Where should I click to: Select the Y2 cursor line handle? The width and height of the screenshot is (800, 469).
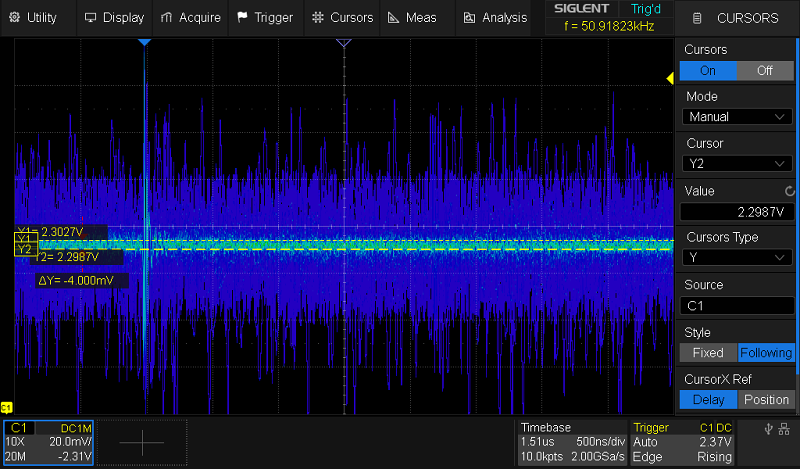[x=25, y=248]
